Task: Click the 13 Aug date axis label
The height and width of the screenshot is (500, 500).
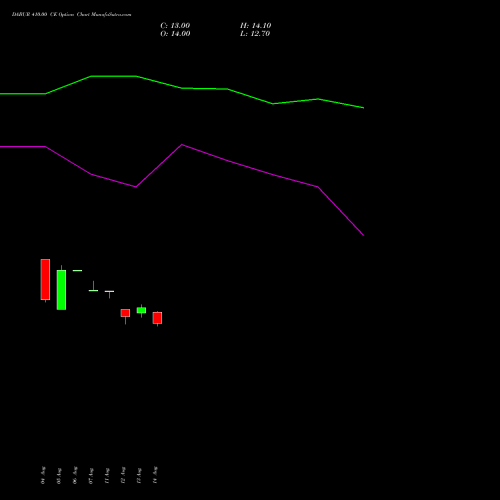Action: click(139, 476)
